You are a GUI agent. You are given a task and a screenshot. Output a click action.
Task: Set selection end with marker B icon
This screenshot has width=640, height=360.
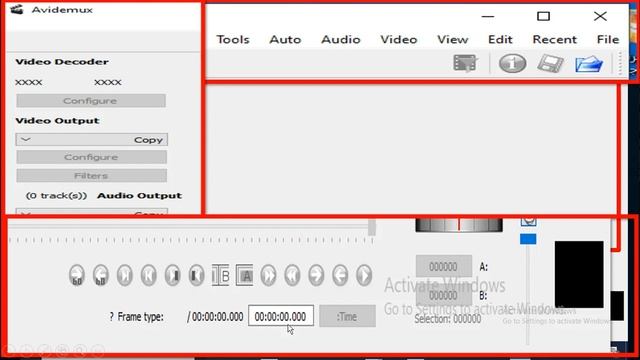220,276
